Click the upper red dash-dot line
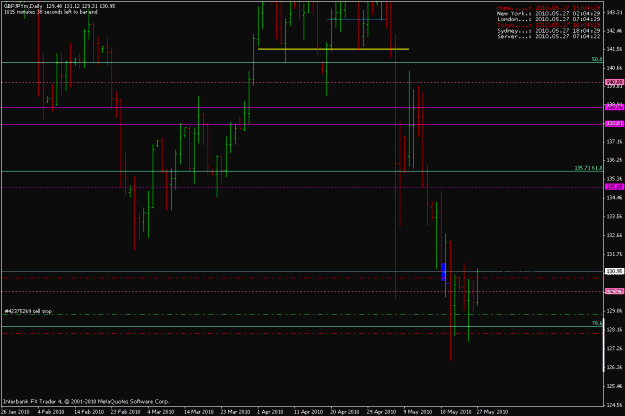Viewport: 625px width, 416px height. tap(301, 278)
